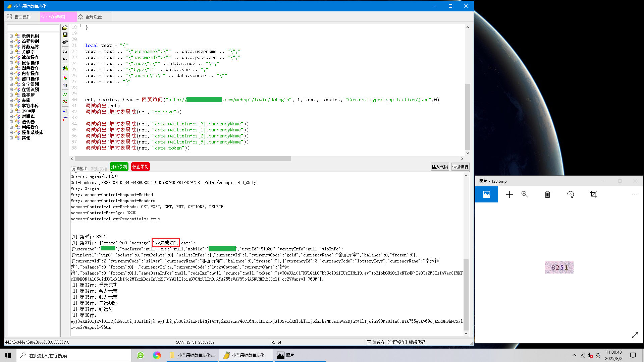Open find with the binoculars icon

(x=65, y=68)
